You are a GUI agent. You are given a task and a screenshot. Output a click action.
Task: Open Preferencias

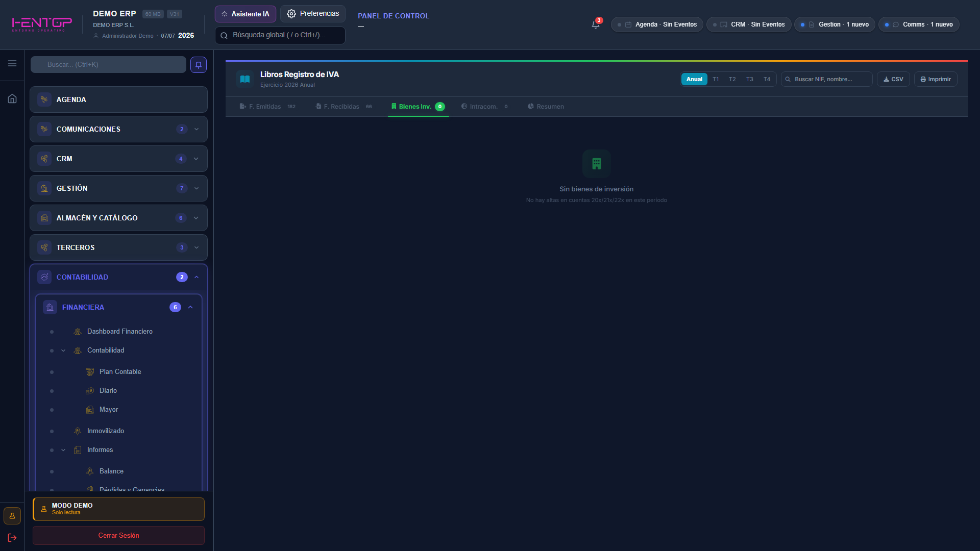click(x=313, y=14)
